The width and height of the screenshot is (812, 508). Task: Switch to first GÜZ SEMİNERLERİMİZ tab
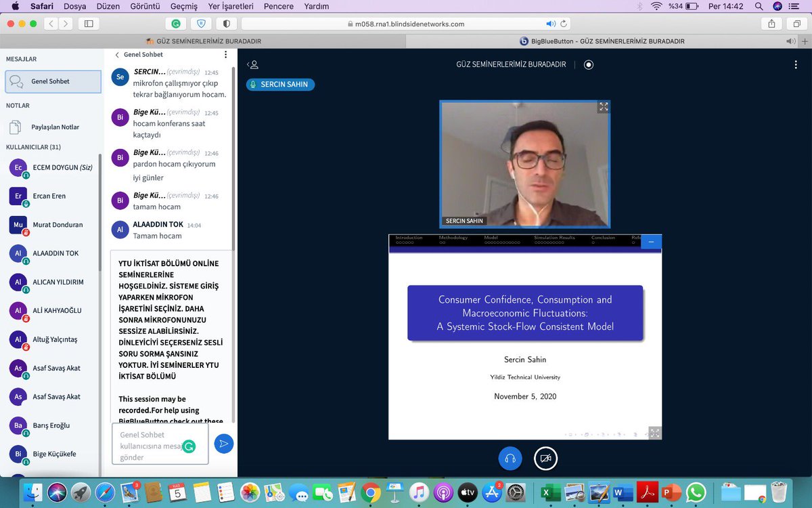point(204,41)
